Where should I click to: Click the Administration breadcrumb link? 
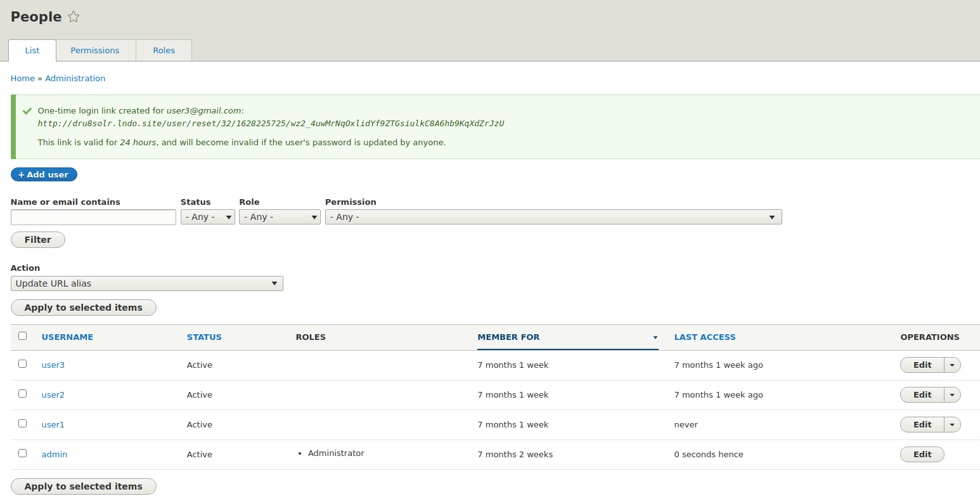[x=75, y=78]
